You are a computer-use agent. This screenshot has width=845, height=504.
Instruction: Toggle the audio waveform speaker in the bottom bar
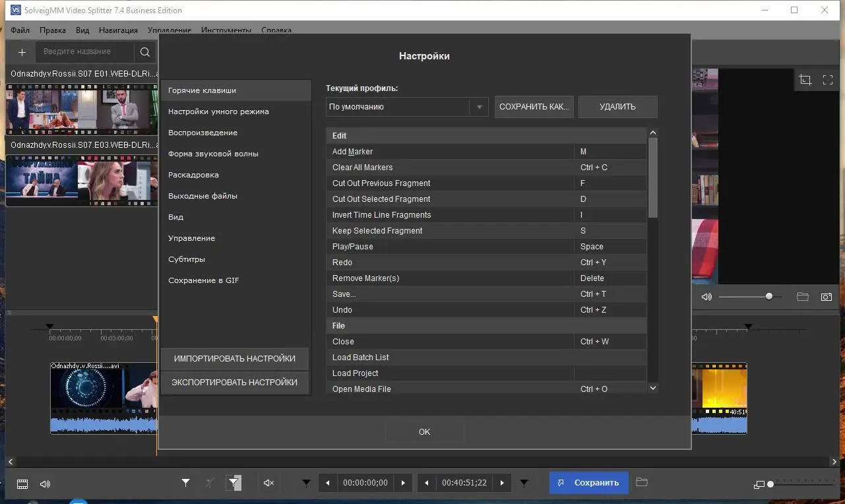[x=45, y=484]
